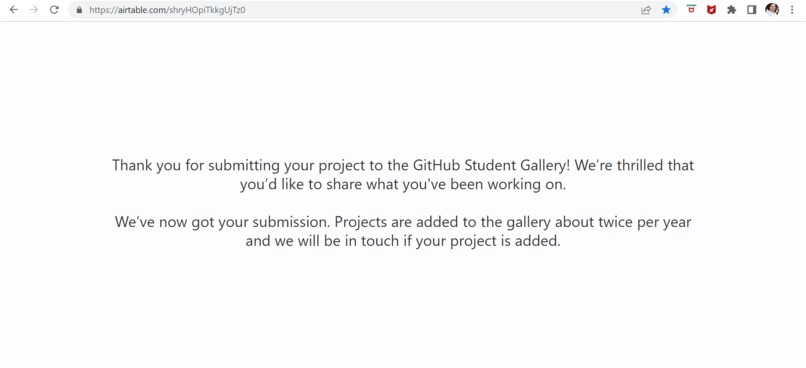
Task: Open the user profile avatar
Action: click(x=772, y=9)
